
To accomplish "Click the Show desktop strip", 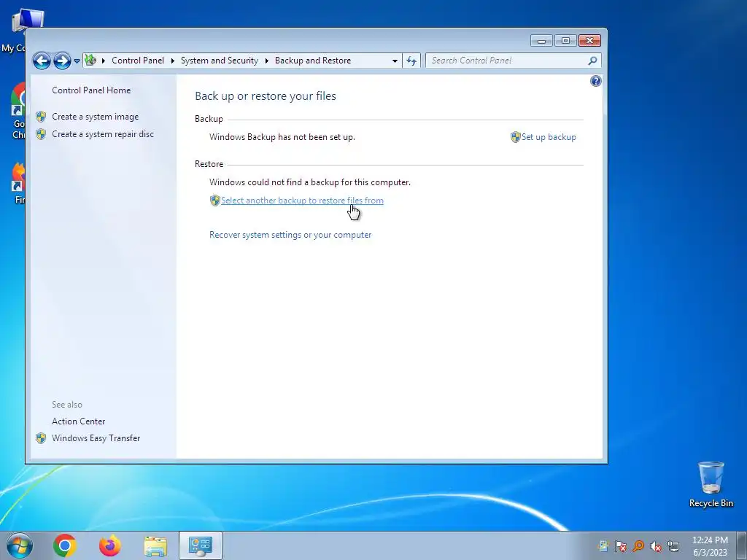I will coord(742,545).
